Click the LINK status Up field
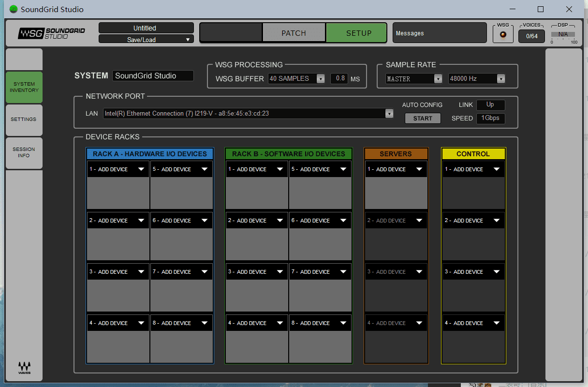 [490, 105]
